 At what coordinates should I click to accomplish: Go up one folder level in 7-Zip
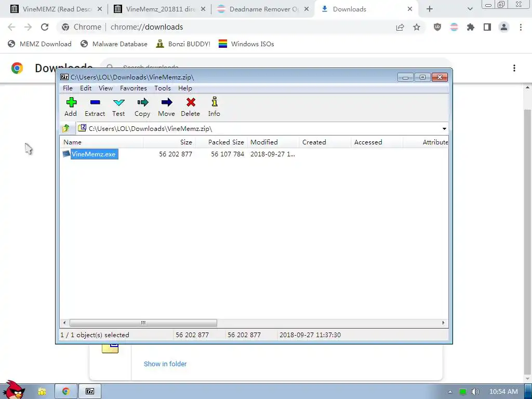66,128
